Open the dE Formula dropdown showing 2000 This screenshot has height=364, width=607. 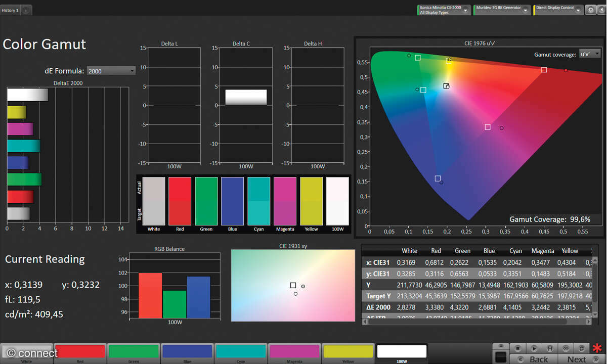[111, 71]
